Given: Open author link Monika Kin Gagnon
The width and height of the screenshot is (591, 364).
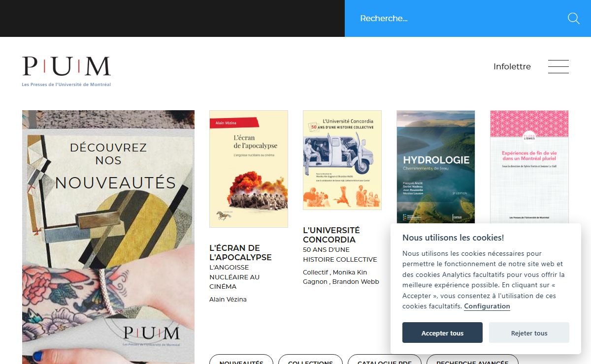Looking at the screenshot, I should click(x=335, y=277).
